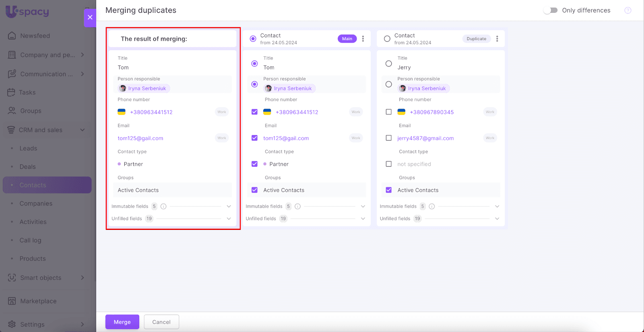This screenshot has height=332, width=644.
Task: Open three-dot menu of Duplicate contact
Action: pyautogui.click(x=497, y=39)
